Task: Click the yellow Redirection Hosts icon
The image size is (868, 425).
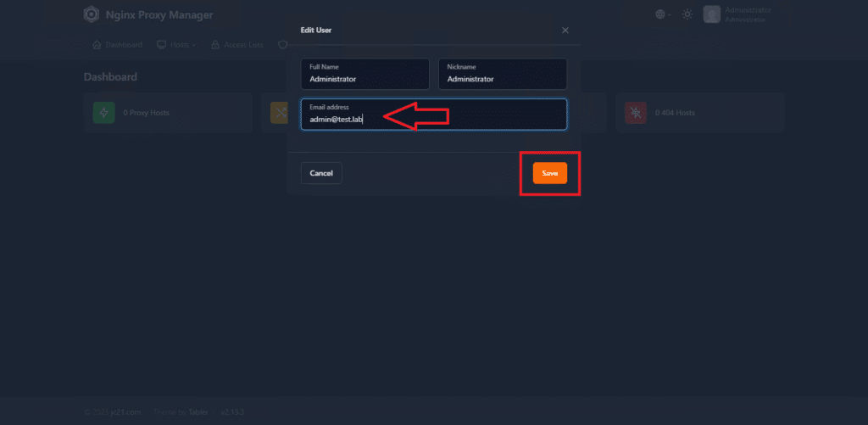Action: coord(279,112)
